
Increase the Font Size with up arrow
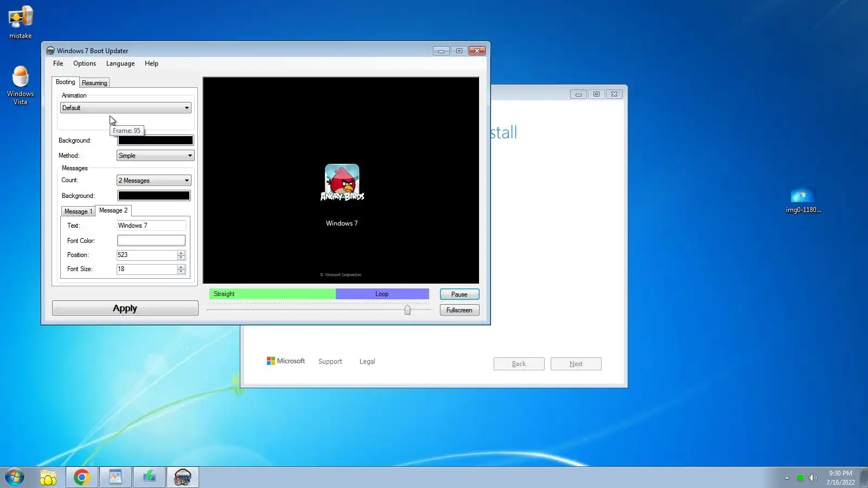(x=181, y=267)
